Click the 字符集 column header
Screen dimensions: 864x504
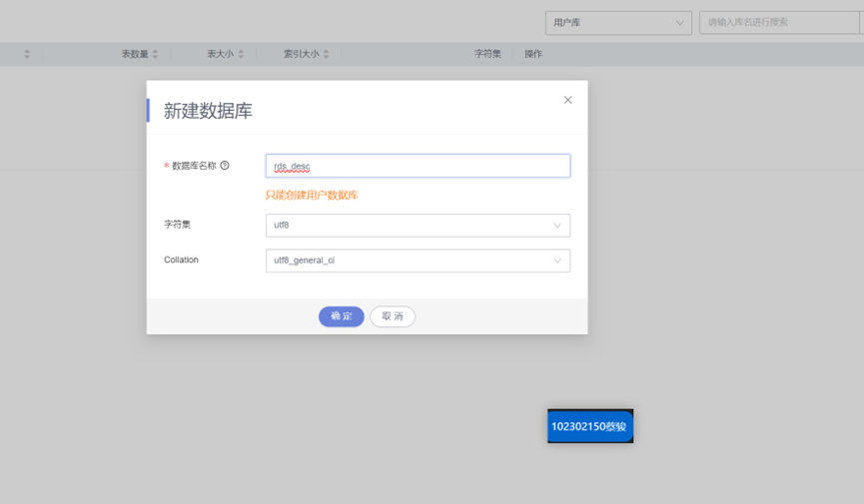(x=487, y=54)
